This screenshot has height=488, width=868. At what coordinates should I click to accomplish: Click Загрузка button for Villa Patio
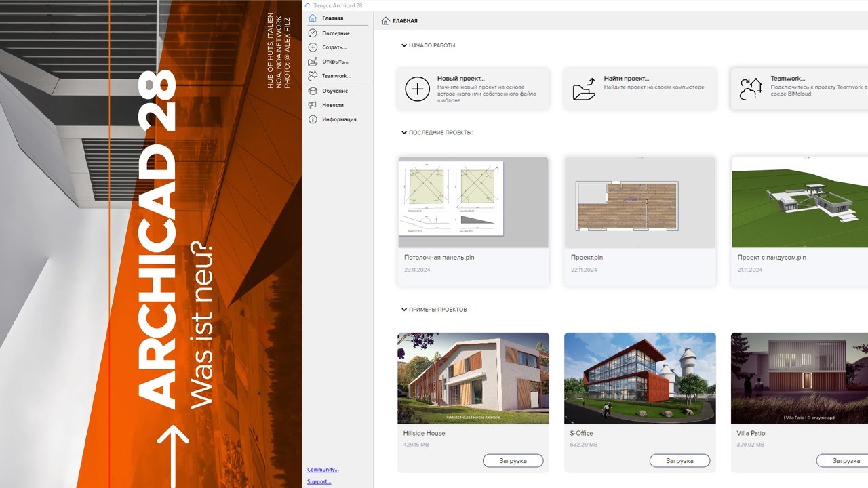point(842,461)
